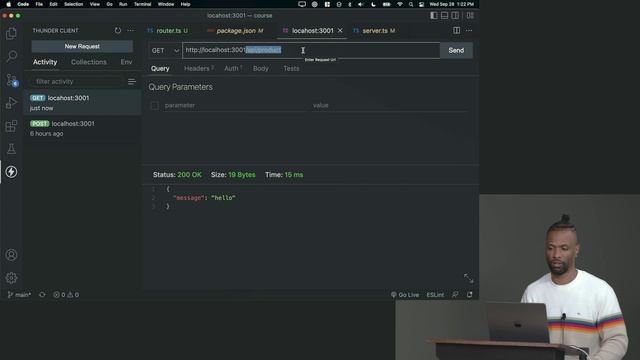The width and height of the screenshot is (640, 360).
Task: Open the File menu
Action: [39, 4]
